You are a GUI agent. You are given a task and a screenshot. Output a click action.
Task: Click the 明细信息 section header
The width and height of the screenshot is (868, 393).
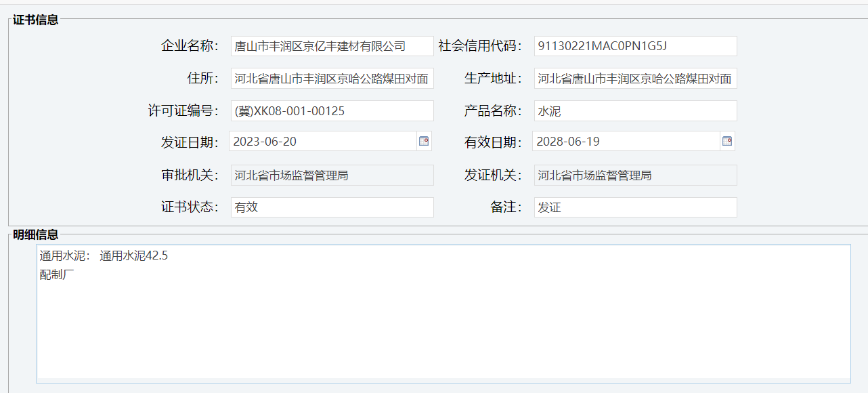35,234
